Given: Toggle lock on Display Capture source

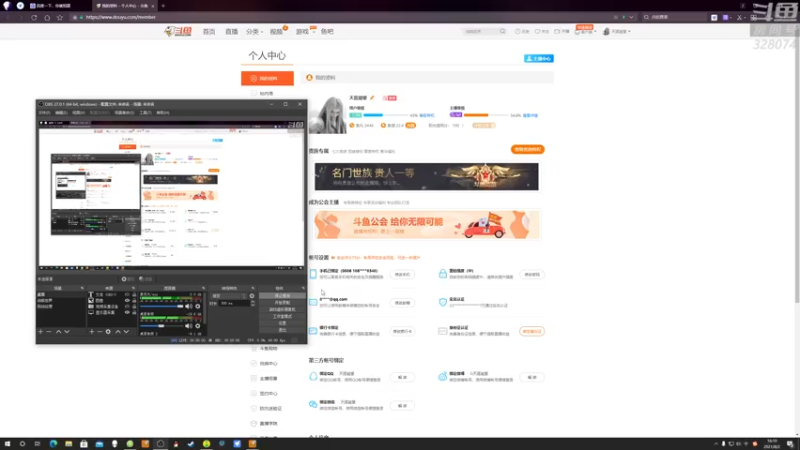Looking at the screenshot, I should (134, 313).
